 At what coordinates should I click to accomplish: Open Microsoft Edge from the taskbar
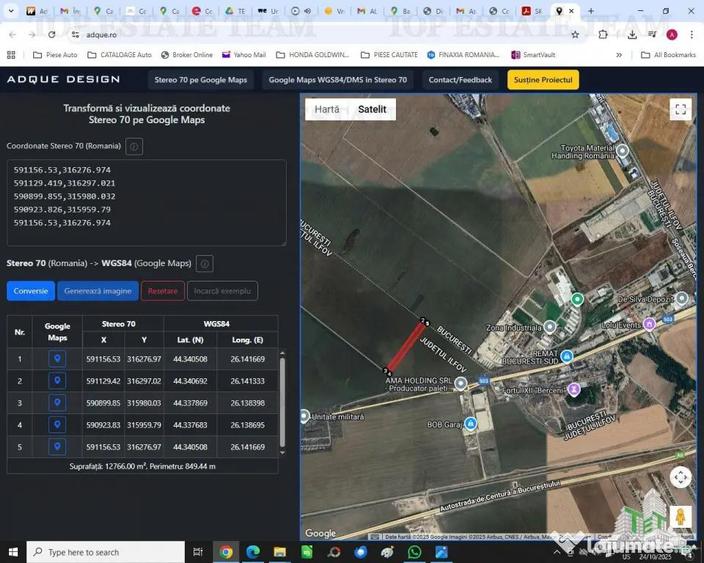tap(253, 552)
